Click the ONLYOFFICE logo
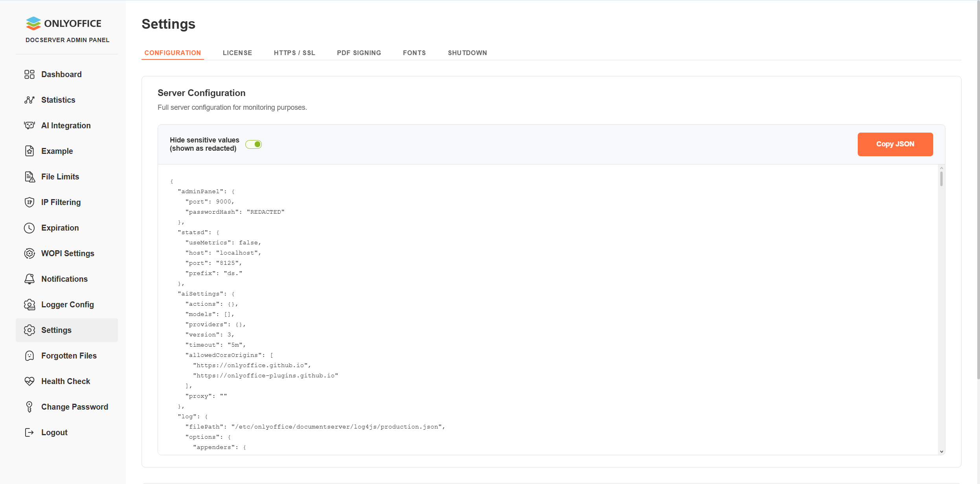The image size is (980, 484). click(63, 23)
